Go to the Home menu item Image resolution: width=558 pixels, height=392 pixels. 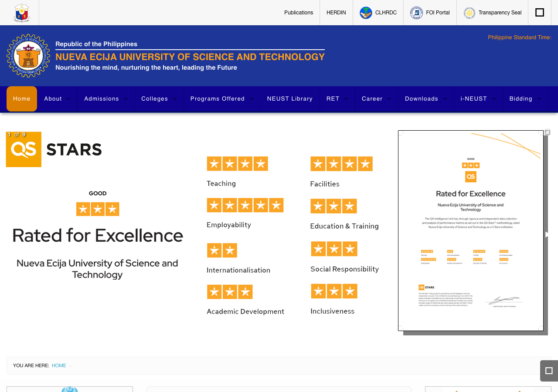click(x=22, y=99)
